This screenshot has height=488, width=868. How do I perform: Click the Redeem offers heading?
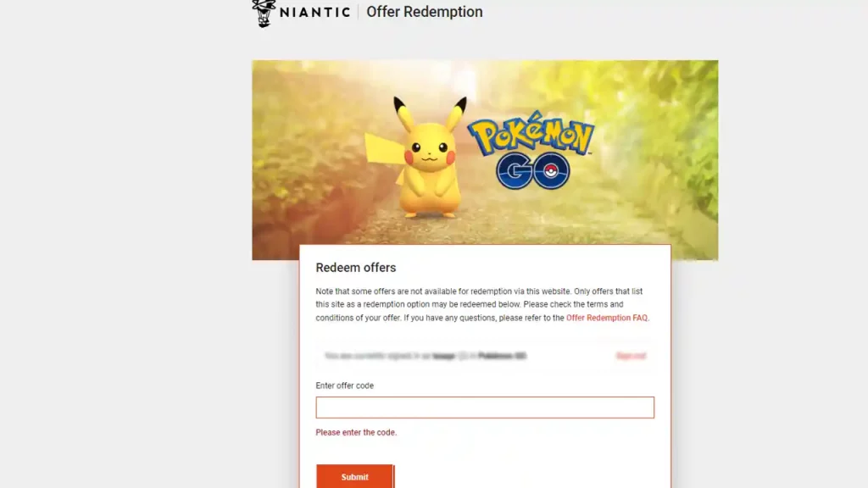click(x=356, y=267)
